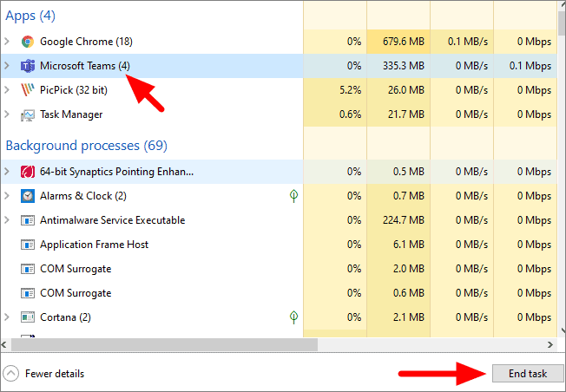Viewport: 566px width, 392px height.
Task: Expand the Microsoft Teams (4) group
Action: 6,66
